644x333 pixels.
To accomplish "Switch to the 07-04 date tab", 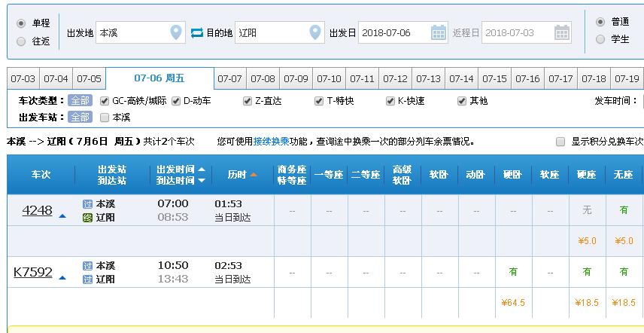I will (56, 78).
